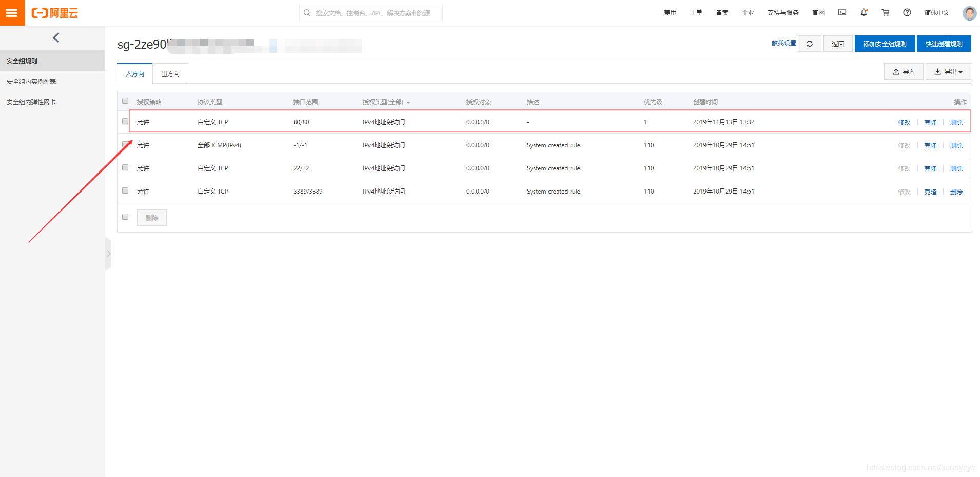The height and width of the screenshot is (477, 980).
Task: Toggle the select-all checkbox in table header
Action: [x=125, y=101]
